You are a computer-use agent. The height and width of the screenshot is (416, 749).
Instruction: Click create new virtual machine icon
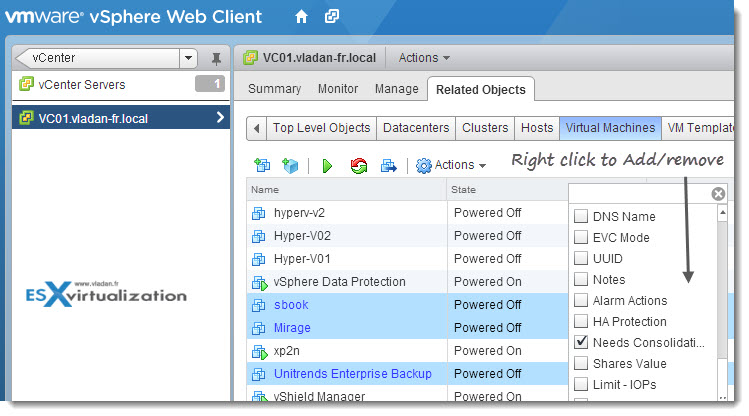262,166
